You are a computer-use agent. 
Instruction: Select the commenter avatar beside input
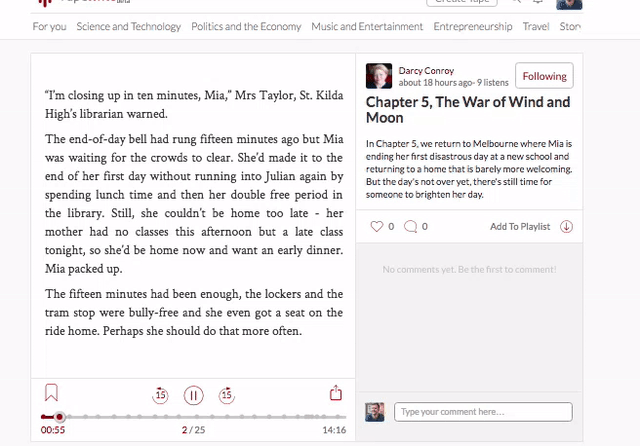[375, 412]
